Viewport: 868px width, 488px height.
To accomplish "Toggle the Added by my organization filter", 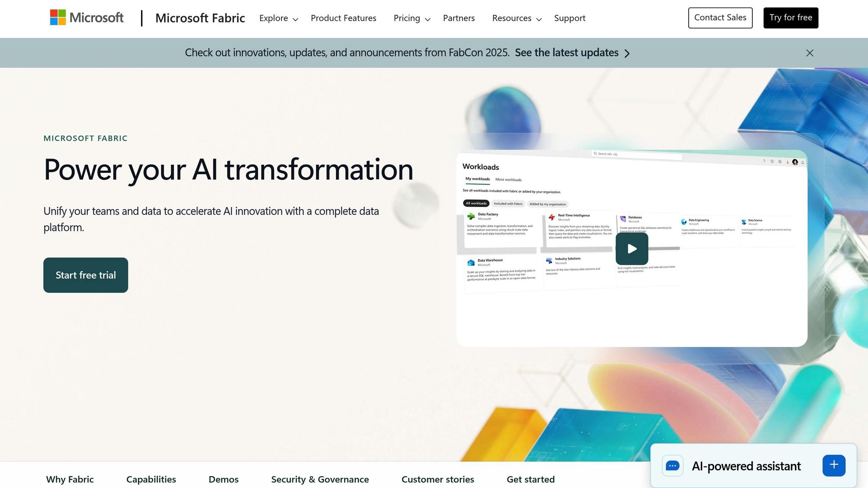I will [x=548, y=204].
